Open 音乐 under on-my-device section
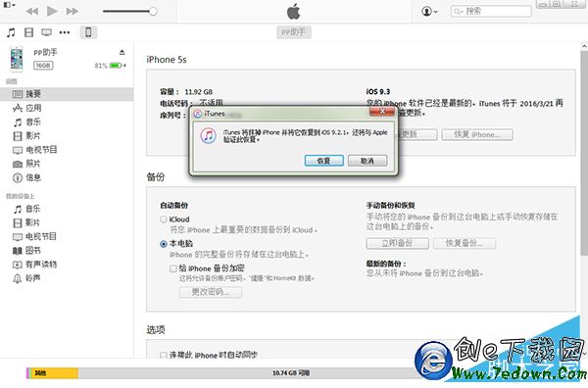This screenshot has height=388, width=588. point(67,209)
